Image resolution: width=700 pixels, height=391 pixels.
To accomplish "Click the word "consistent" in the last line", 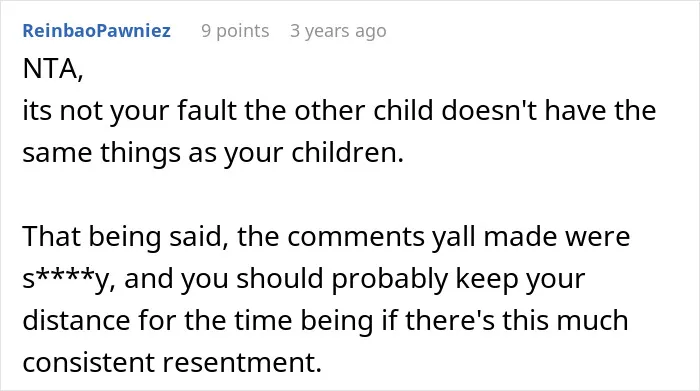I will (x=88, y=362).
